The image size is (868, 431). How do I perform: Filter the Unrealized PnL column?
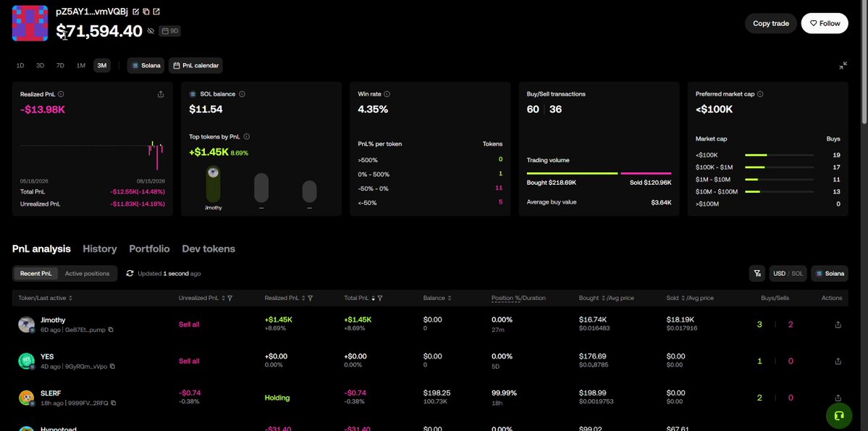[229, 298]
